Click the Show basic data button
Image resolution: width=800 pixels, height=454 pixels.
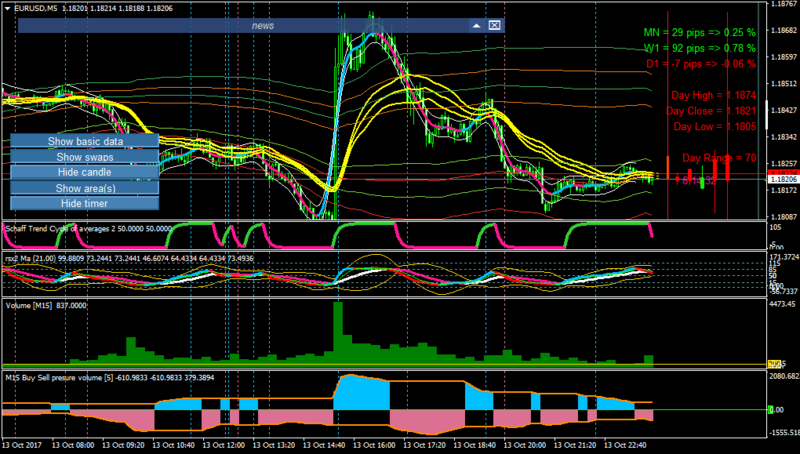[85, 141]
